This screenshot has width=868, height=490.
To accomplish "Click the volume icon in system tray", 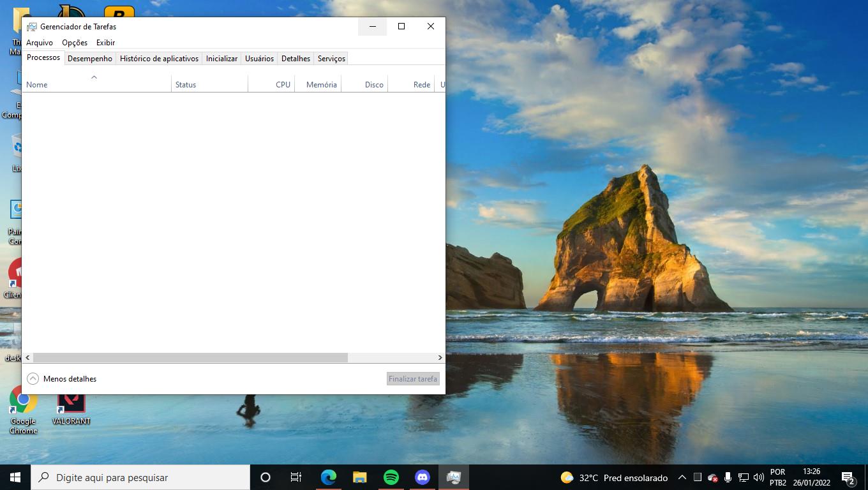I will [x=759, y=477].
